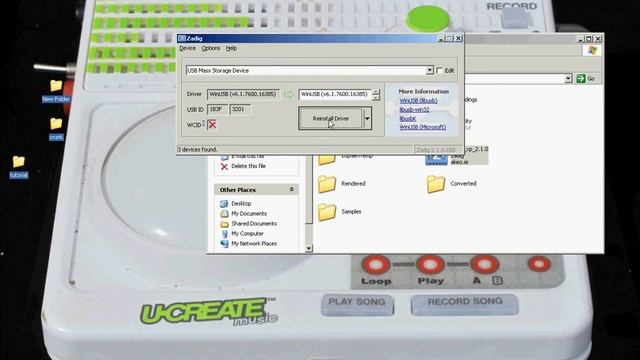
Task: Click the 'Other Places' panel heading
Action: click(238, 190)
